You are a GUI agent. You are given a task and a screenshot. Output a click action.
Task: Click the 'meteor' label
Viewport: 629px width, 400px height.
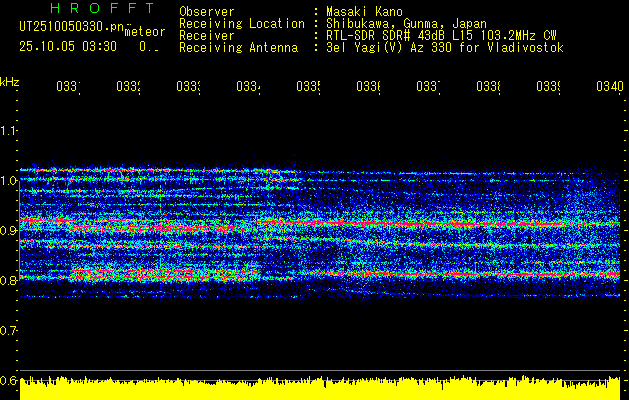point(145,32)
